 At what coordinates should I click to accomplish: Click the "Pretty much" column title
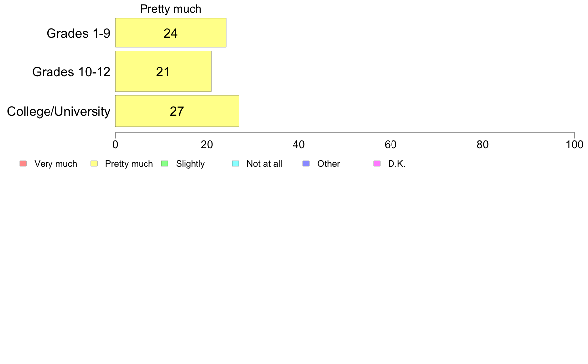click(x=171, y=9)
